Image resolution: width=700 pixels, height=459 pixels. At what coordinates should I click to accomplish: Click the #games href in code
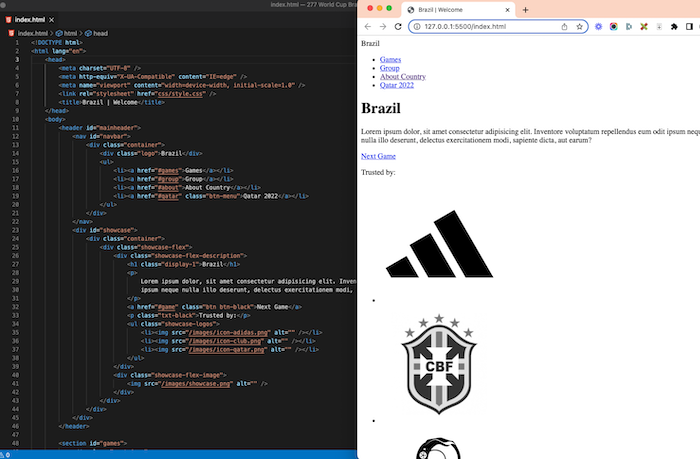click(168, 171)
